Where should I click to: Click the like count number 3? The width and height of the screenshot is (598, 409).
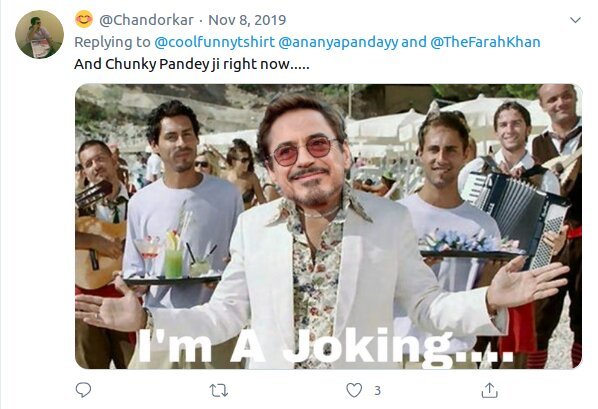(x=377, y=390)
